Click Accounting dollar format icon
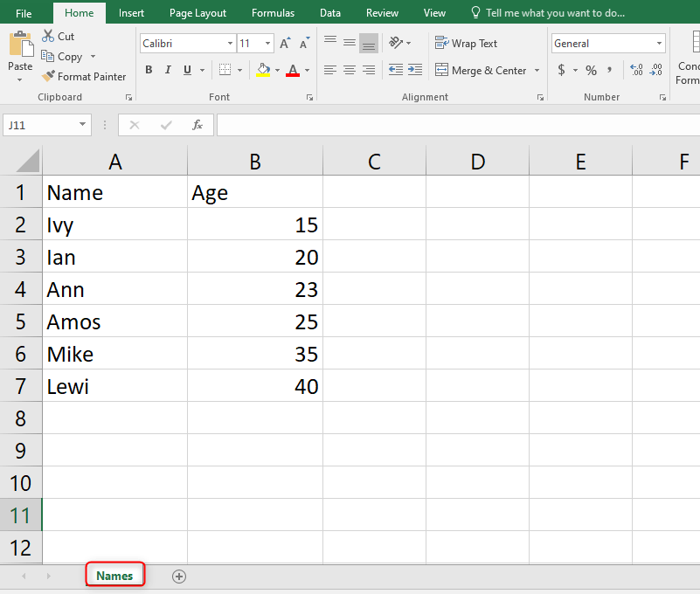Viewport: 700px width, 594px height. coord(562,70)
